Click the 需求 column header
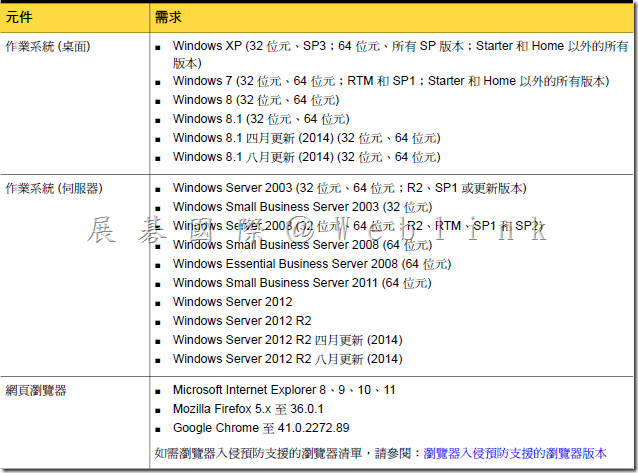The height and width of the screenshot is (473, 638). coord(169,17)
